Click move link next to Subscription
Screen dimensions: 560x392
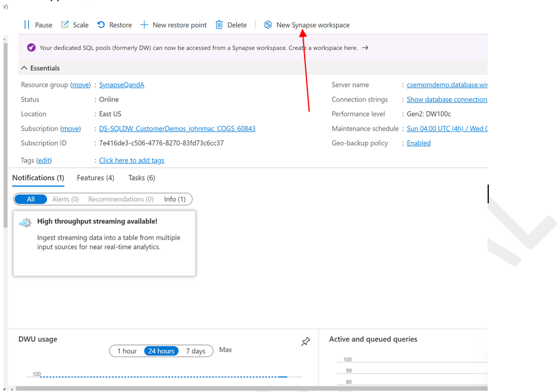point(71,128)
